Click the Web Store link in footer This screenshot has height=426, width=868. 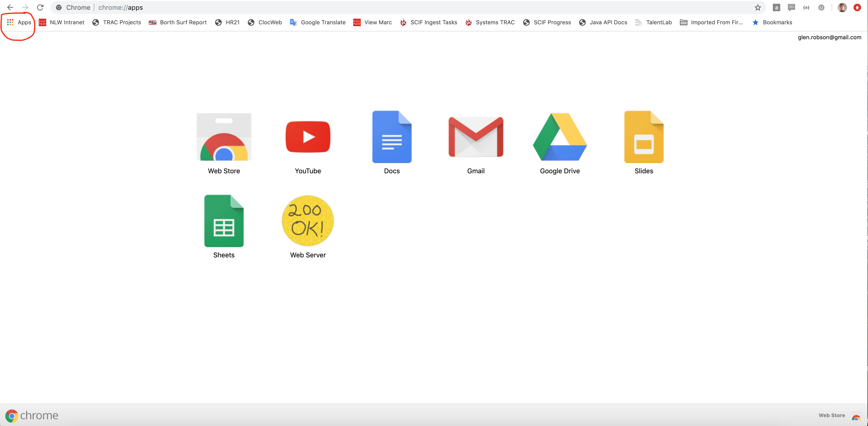[832, 415]
